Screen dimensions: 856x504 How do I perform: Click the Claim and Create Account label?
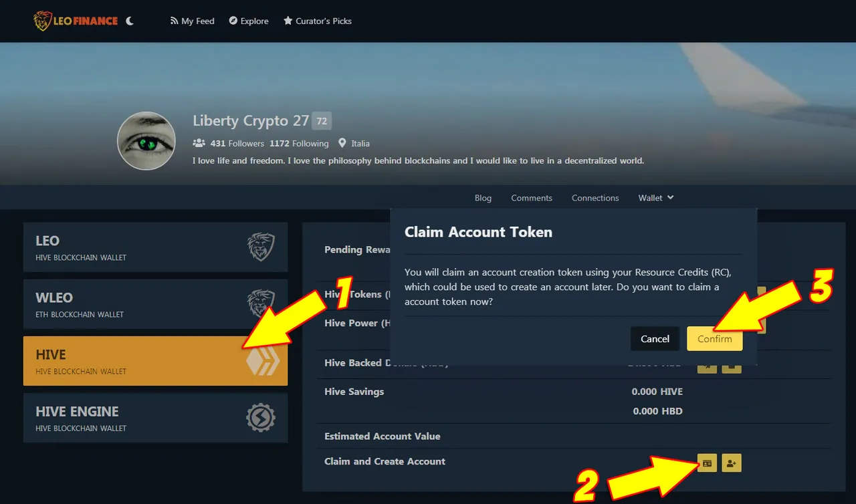pos(385,461)
